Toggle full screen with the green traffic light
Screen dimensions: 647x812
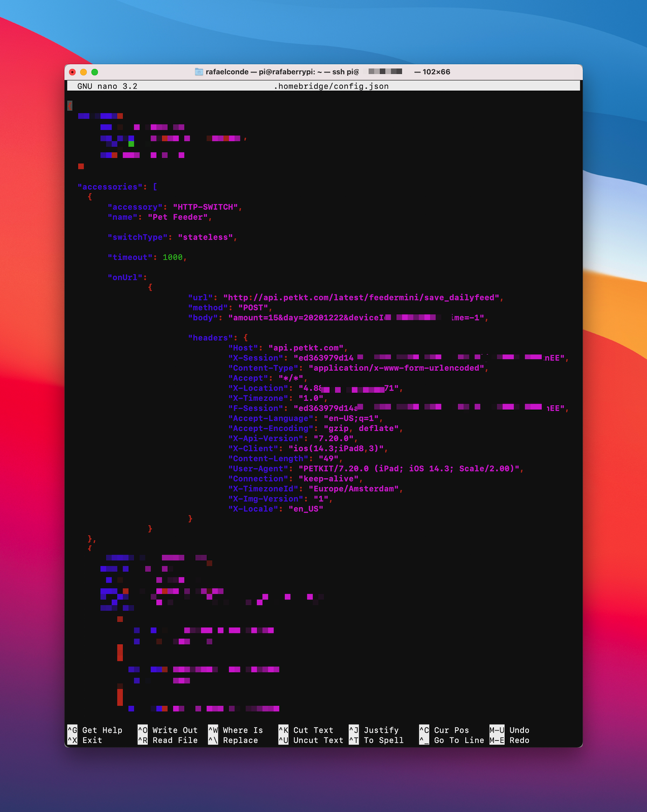click(95, 71)
